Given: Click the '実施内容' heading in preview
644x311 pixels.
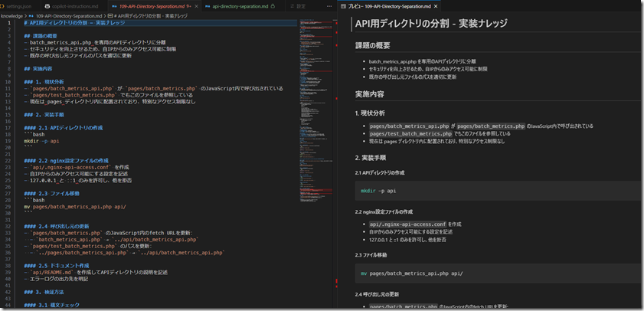Looking at the screenshot, I should (370, 94).
